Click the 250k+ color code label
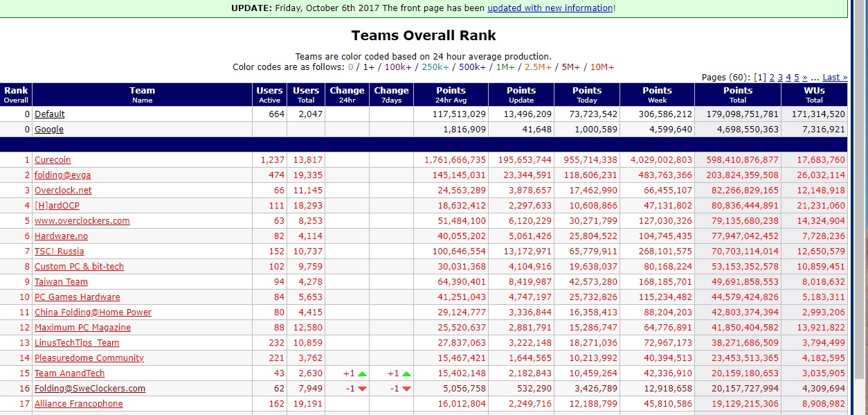868x415 pixels. tap(435, 67)
